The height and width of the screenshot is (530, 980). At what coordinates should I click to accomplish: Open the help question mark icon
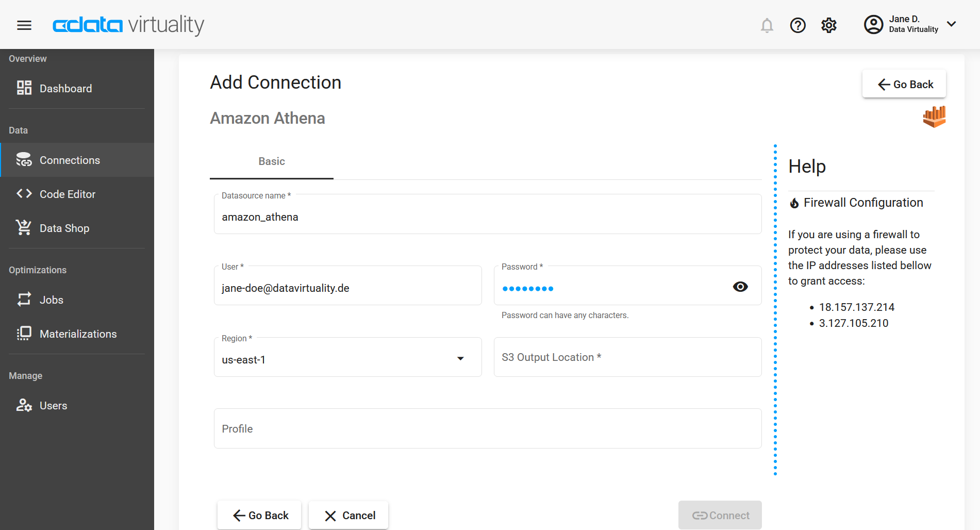(x=798, y=25)
